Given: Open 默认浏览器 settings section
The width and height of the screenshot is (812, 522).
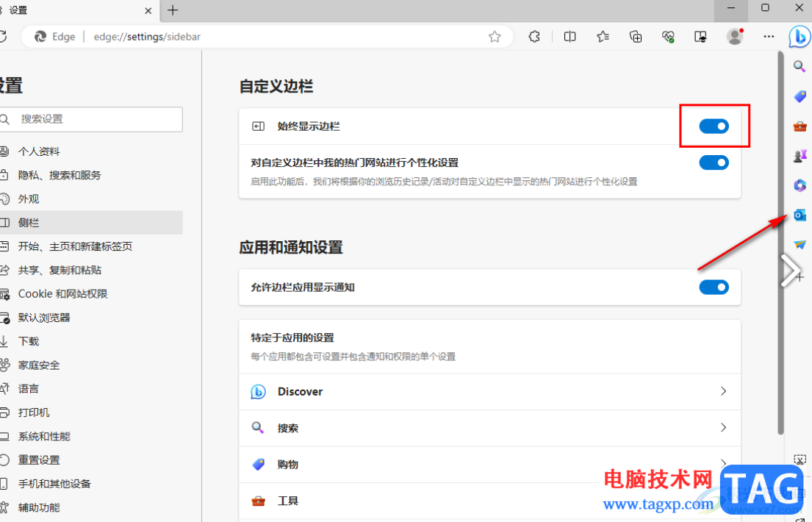Looking at the screenshot, I should coord(91,318).
